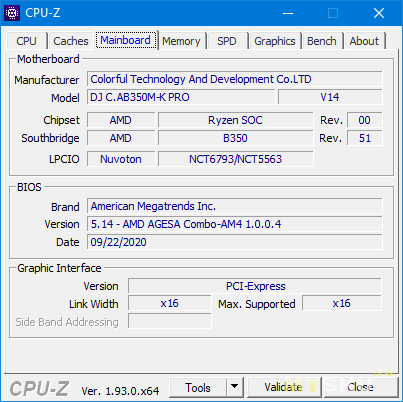This screenshot has width=403, height=402.
Task: Close the window with title bar X
Action: pos(379,13)
